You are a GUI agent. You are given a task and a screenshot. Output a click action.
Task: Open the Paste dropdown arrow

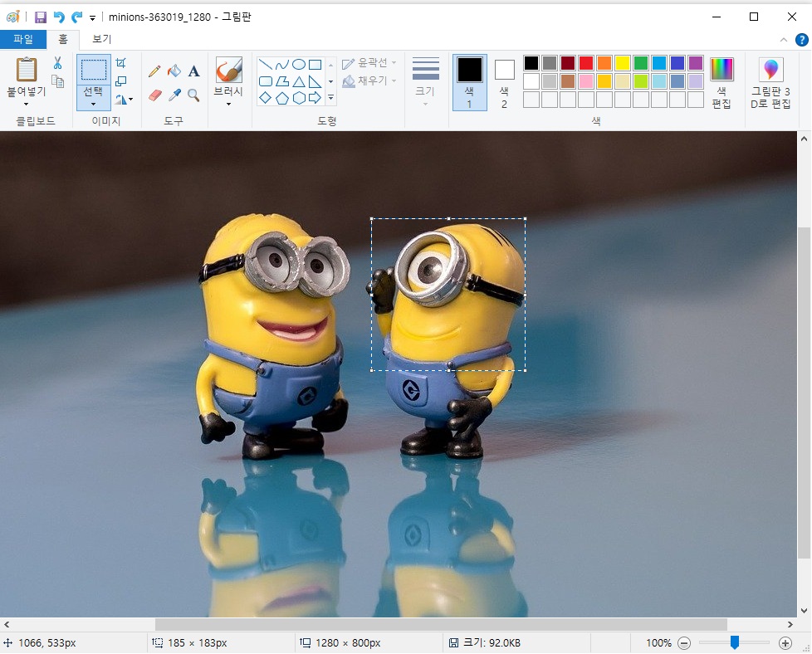pos(26,104)
